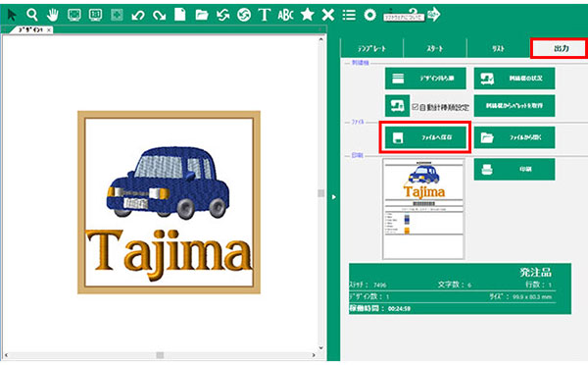The image size is (588, 365).
Task: Open the gear settings icon
Action: [370, 15]
